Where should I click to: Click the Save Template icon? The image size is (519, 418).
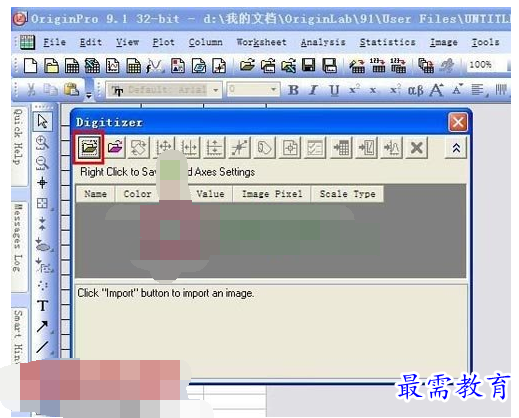pyautogui.click(x=329, y=65)
